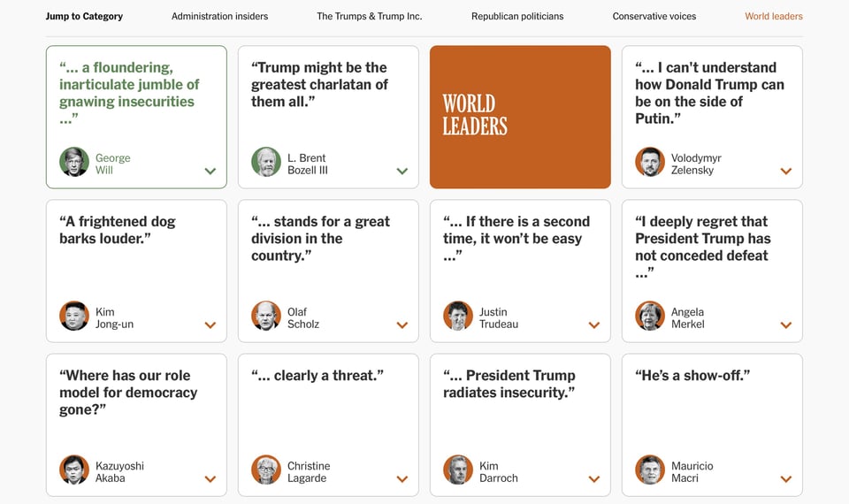Viewport: 849px width, 504px height.
Task: Select Christine Lagarde's round portrait
Action: point(266,470)
